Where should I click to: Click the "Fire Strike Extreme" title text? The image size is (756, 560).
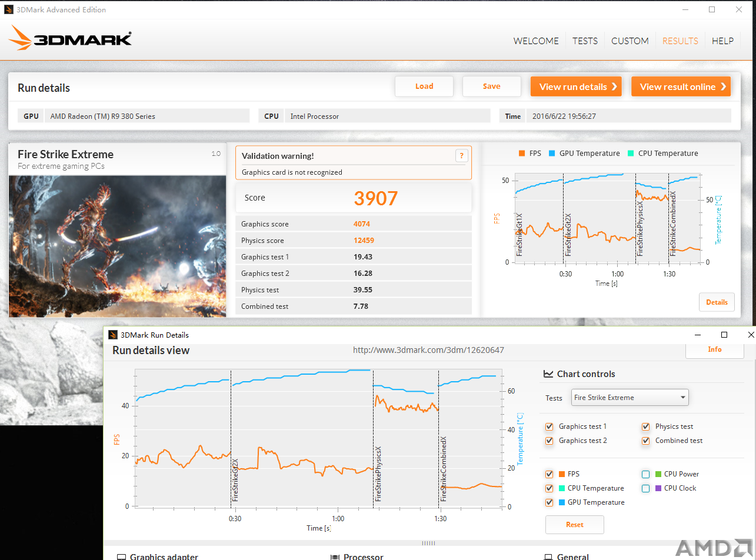click(x=65, y=155)
